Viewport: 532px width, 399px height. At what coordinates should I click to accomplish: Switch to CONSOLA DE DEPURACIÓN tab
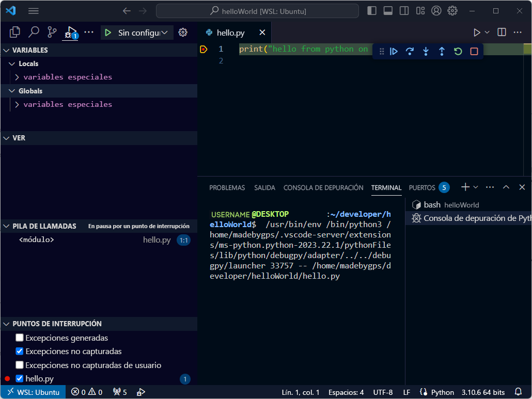coord(323,188)
